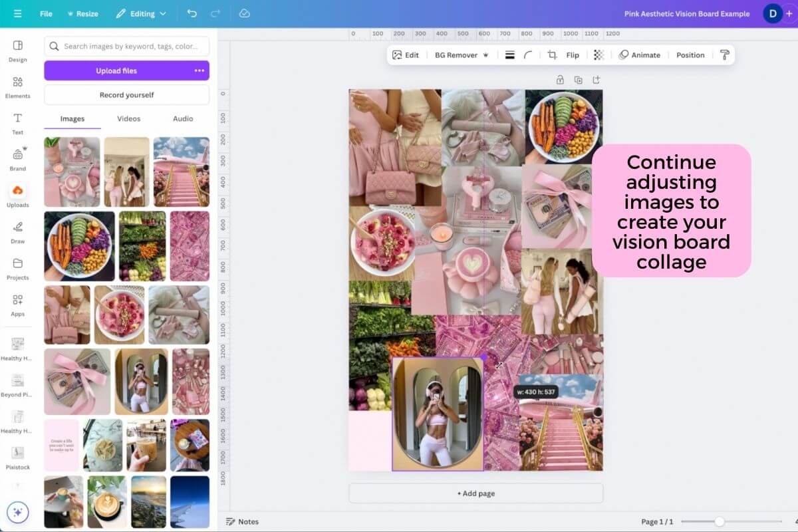
Task: Open the Resize menu
Action: (x=82, y=13)
